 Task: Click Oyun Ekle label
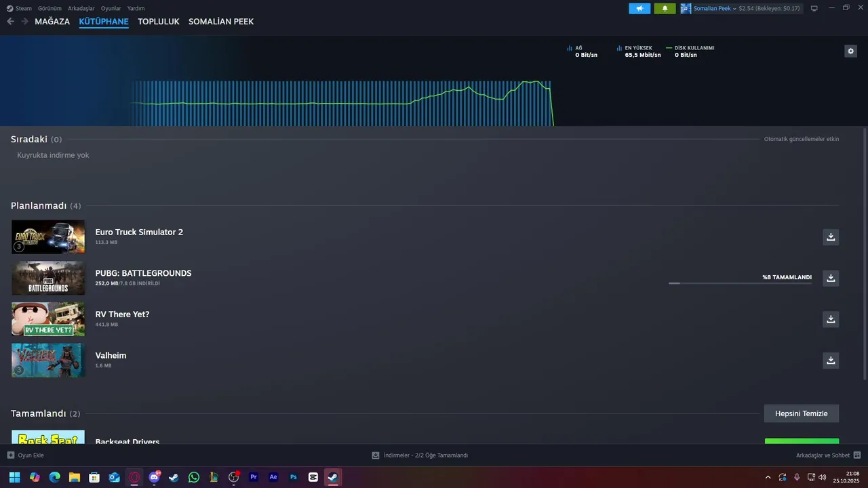31,455
